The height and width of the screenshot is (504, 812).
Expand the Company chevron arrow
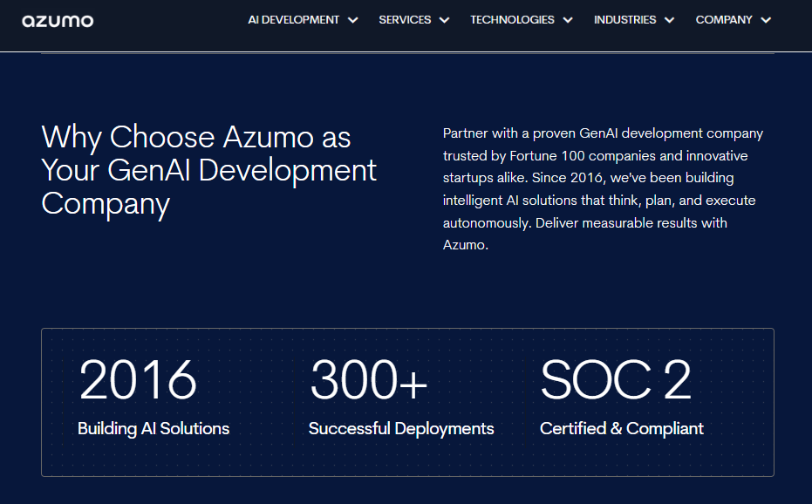[x=766, y=20]
